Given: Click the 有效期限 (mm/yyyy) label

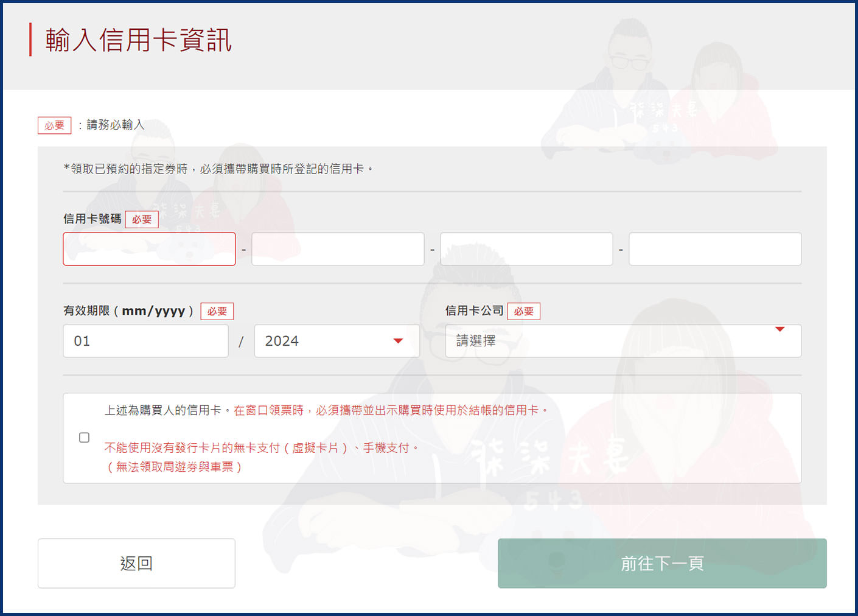Looking at the screenshot, I should coord(128,311).
